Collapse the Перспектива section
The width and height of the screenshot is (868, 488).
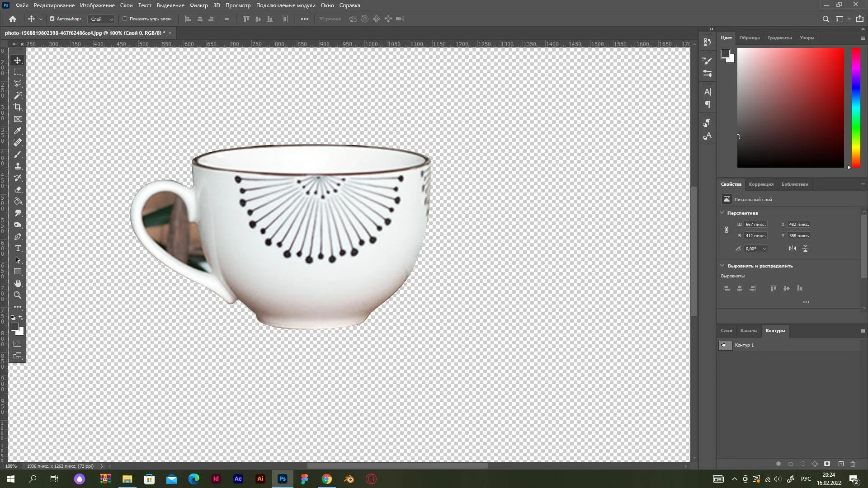[x=722, y=213]
